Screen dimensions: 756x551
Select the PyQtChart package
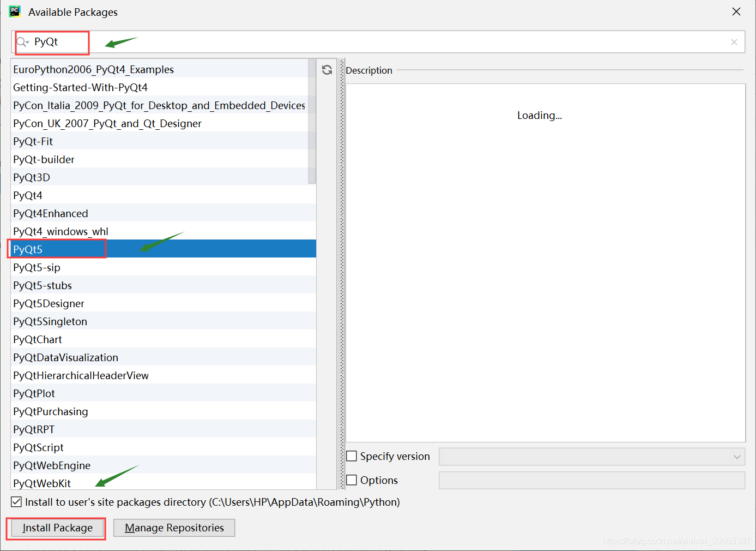(164, 339)
